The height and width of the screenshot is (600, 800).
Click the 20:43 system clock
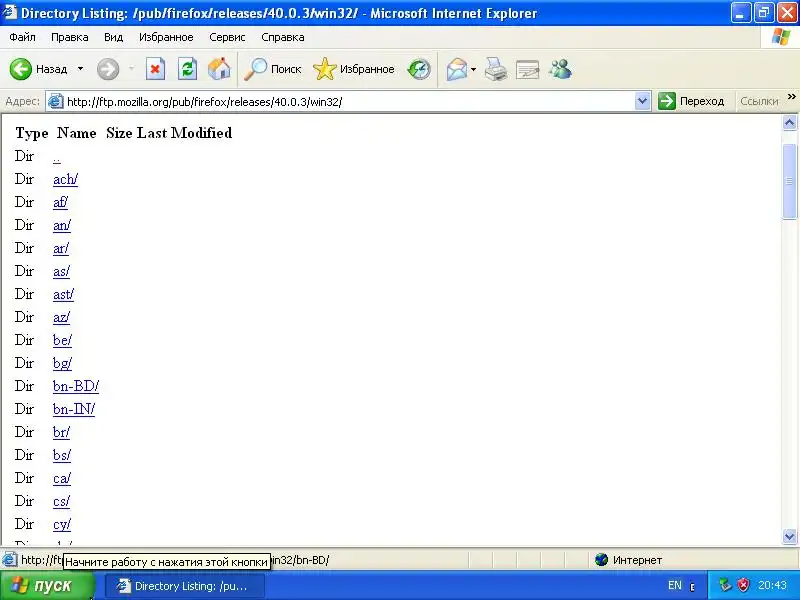(772, 585)
